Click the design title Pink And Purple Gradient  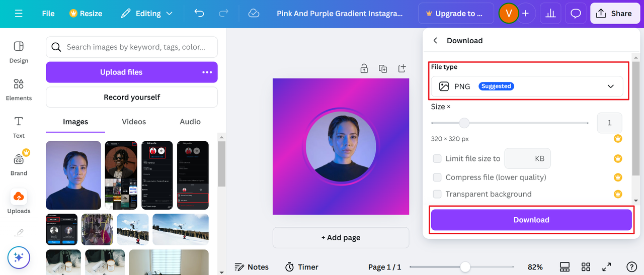click(340, 14)
